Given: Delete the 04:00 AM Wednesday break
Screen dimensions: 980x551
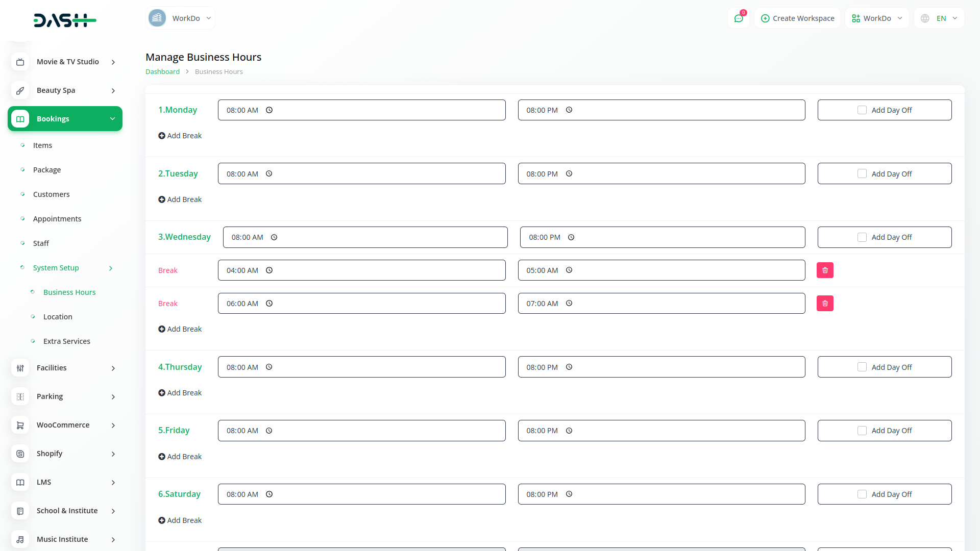Looking at the screenshot, I should click(x=825, y=270).
